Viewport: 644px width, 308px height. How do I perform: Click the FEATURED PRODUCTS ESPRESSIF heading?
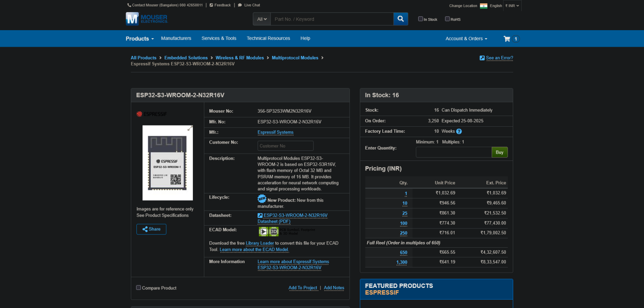coord(399,289)
